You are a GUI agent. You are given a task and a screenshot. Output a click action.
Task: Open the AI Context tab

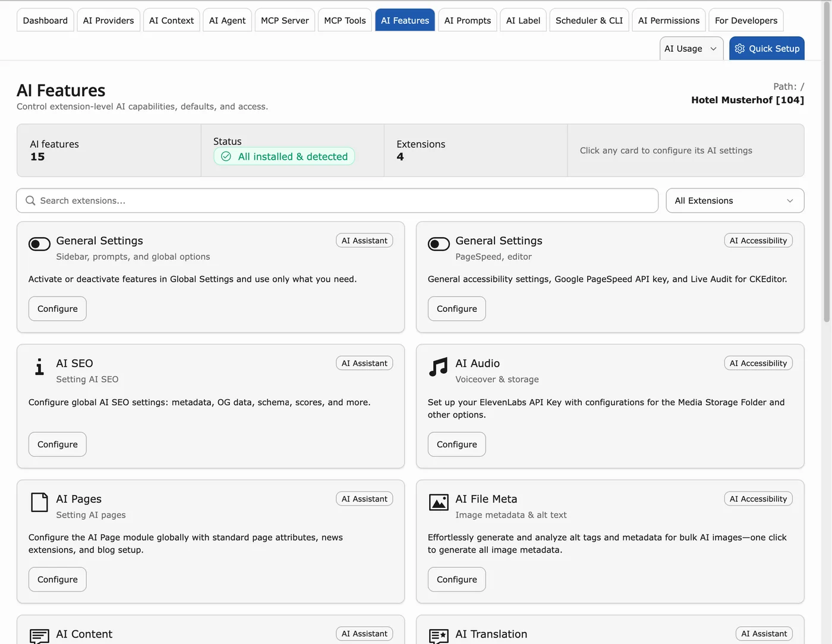[x=171, y=20]
